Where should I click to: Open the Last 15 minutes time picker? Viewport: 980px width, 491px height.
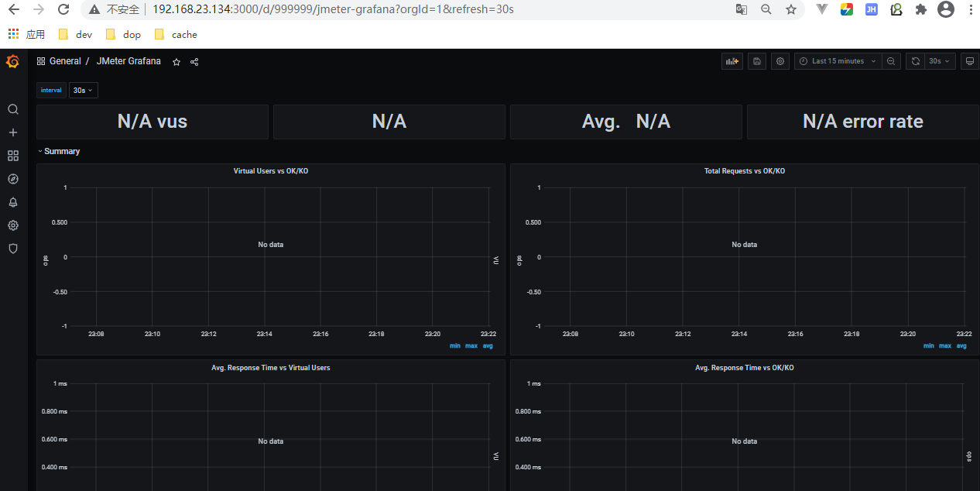tap(837, 60)
